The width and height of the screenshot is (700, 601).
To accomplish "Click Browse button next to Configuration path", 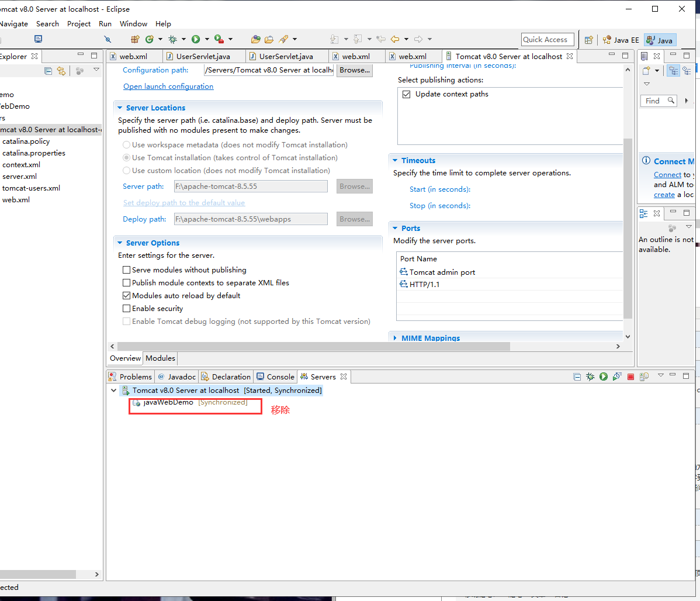I will click(x=355, y=70).
